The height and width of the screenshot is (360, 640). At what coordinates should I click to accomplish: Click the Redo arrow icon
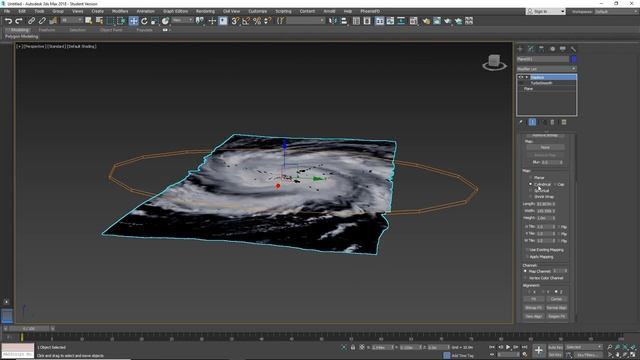(x=19, y=21)
